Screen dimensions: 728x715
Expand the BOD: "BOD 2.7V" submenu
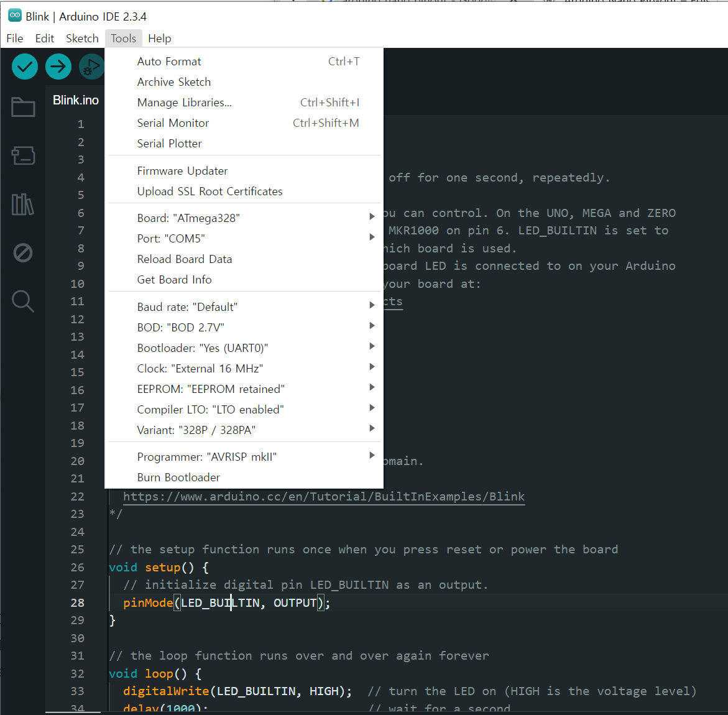point(244,327)
